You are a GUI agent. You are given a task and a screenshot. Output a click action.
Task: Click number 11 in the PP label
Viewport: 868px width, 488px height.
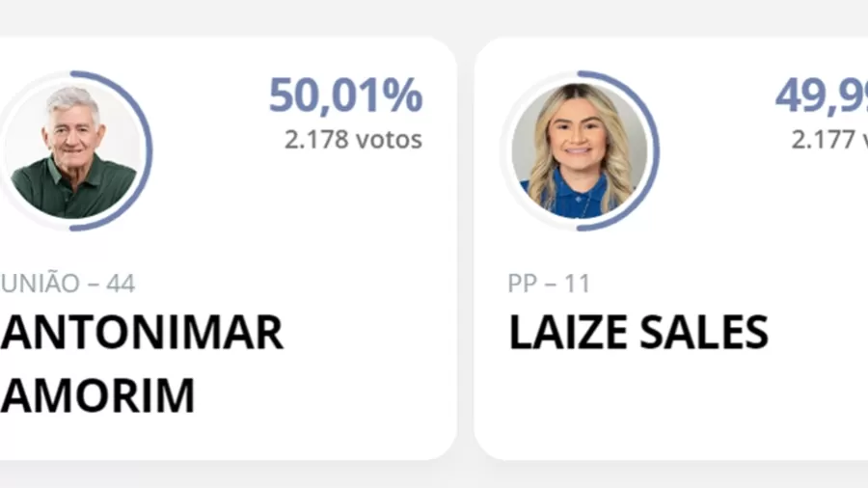(578, 284)
